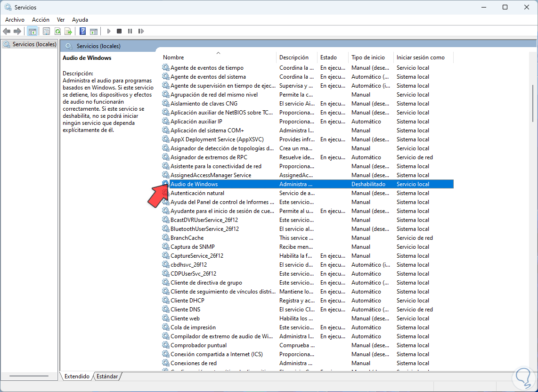Select CDPUserSvc_26f12 service
This screenshot has width=538, height=392.
[308, 274]
